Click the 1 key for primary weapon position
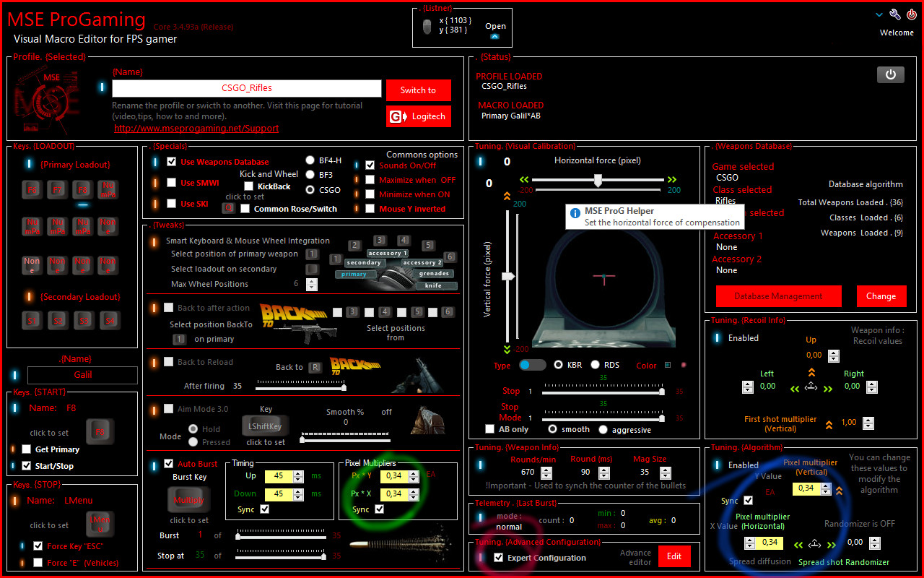924x578 pixels. click(312, 254)
